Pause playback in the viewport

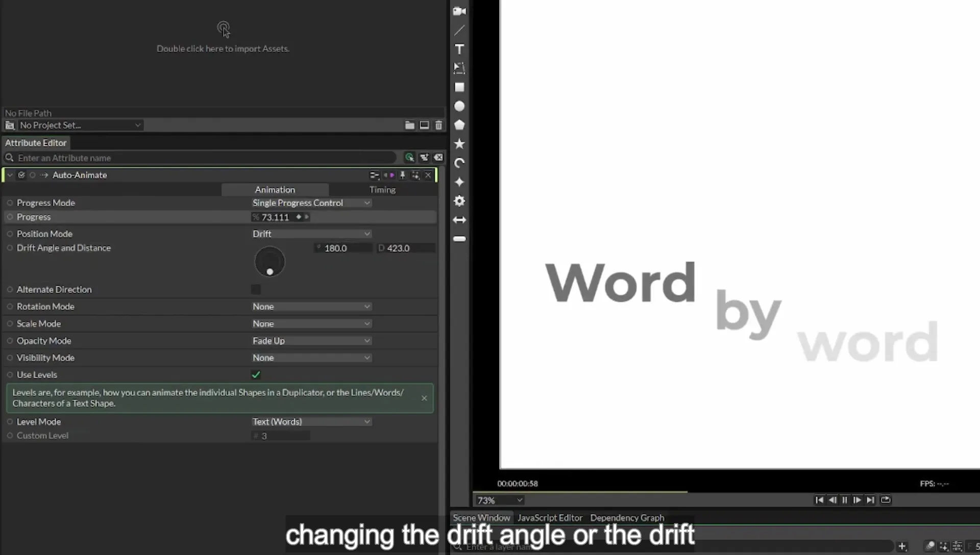pos(845,500)
